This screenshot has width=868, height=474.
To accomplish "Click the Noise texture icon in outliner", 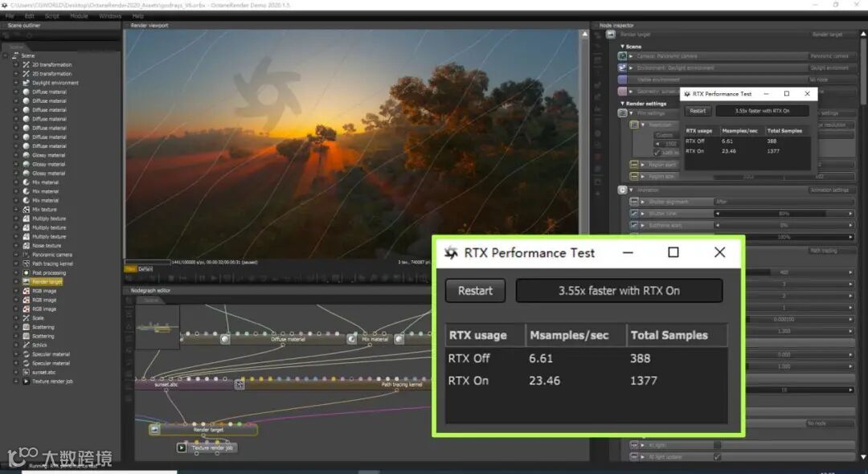I will tap(26, 246).
